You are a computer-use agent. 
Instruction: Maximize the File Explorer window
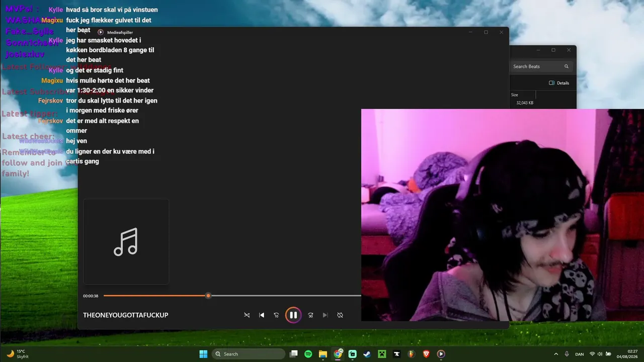(553, 50)
